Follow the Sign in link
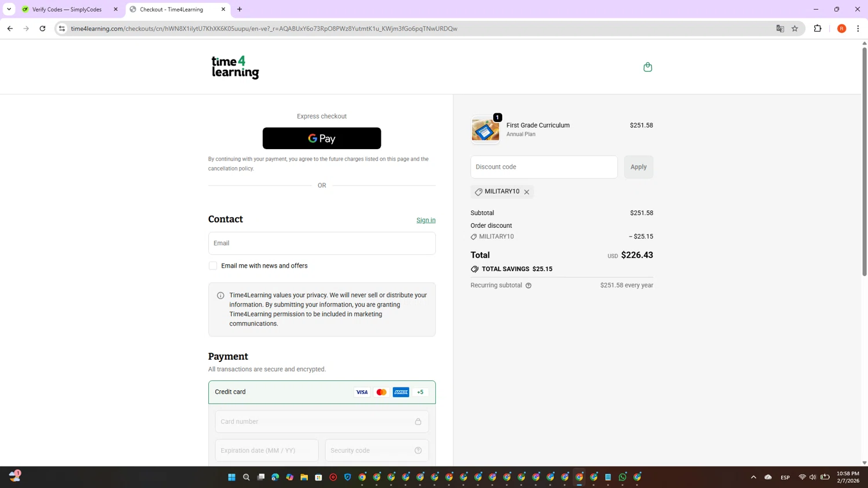The width and height of the screenshot is (868, 488). click(426, 220)
